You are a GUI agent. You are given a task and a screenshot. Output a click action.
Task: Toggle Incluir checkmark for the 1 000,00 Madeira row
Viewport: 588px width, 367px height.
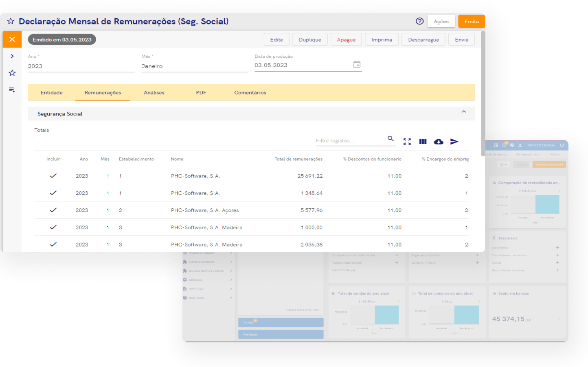[53, 227]
